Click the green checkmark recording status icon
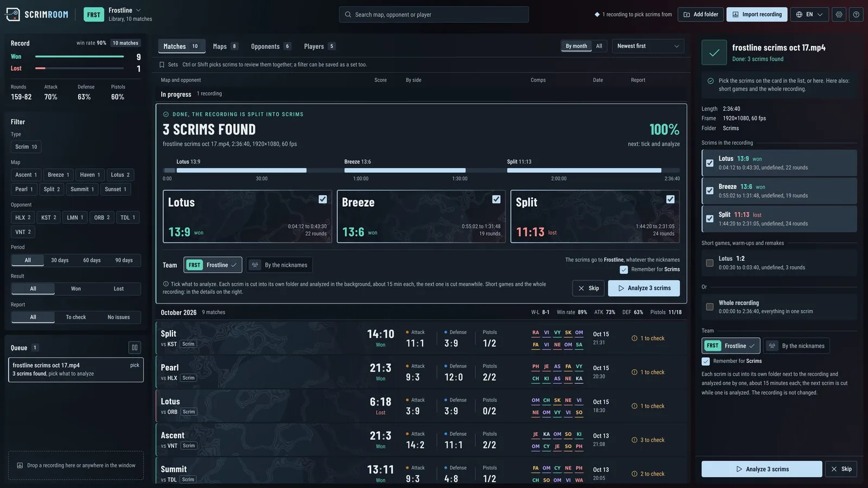Screen dimensions: 868x488 tap(714, 53)
